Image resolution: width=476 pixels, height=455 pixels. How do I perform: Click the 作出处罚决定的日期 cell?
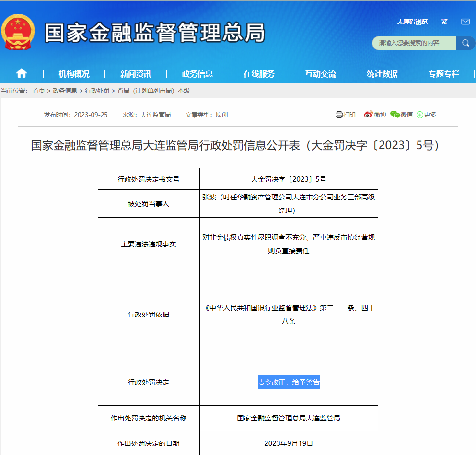coord(149,443)
